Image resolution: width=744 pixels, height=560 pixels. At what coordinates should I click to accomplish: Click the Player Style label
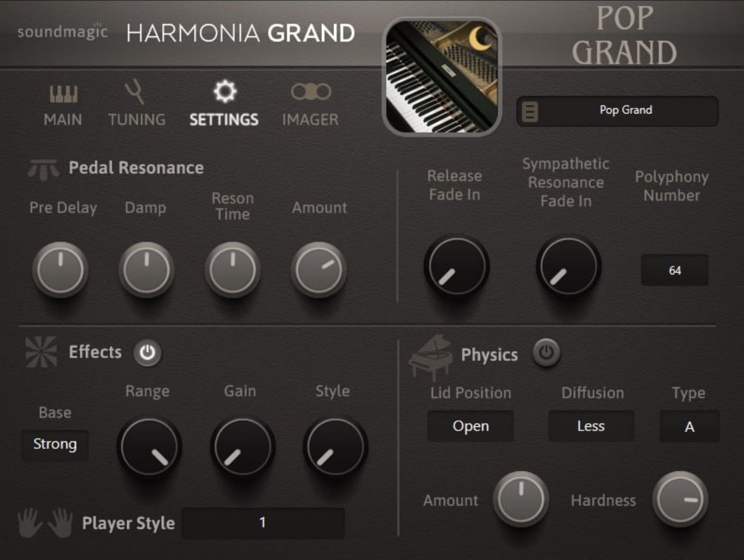pos(128,523)
